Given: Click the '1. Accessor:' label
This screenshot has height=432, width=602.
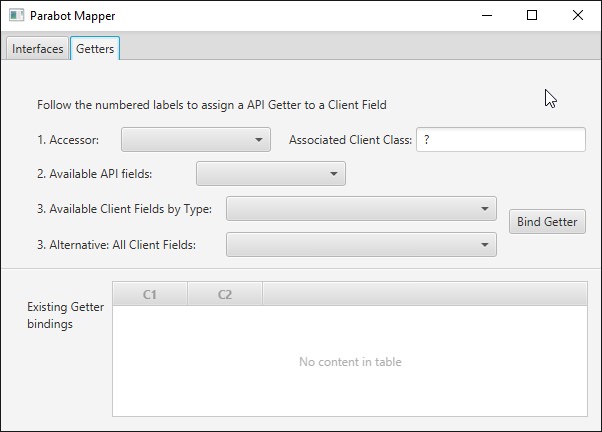Looking at the screenshot, I should coord(68,140).
